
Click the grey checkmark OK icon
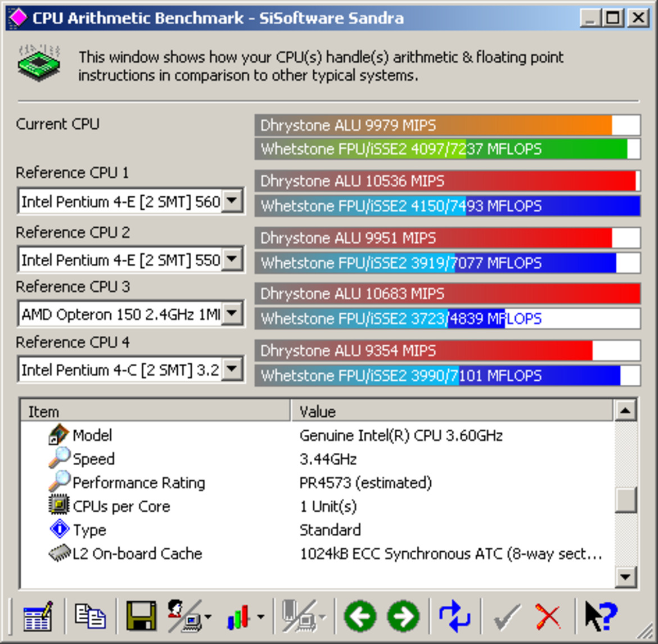point(507,617)
